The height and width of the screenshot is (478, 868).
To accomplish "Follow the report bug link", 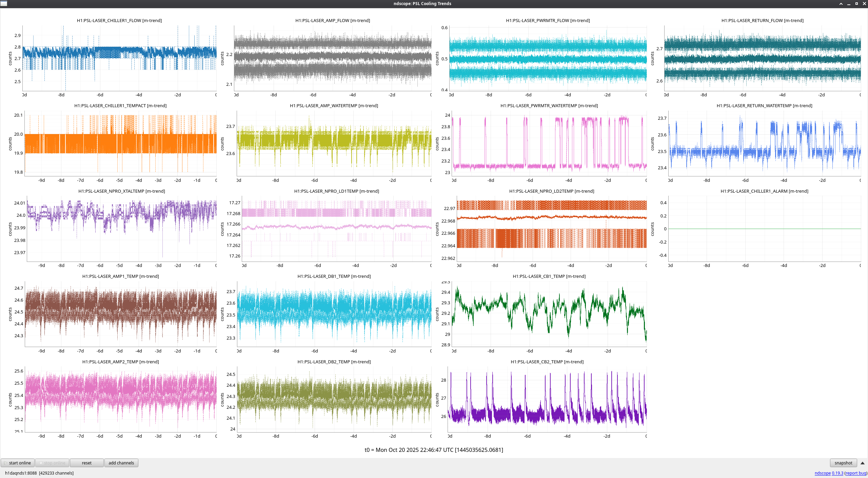I will [x=856, y=473].
